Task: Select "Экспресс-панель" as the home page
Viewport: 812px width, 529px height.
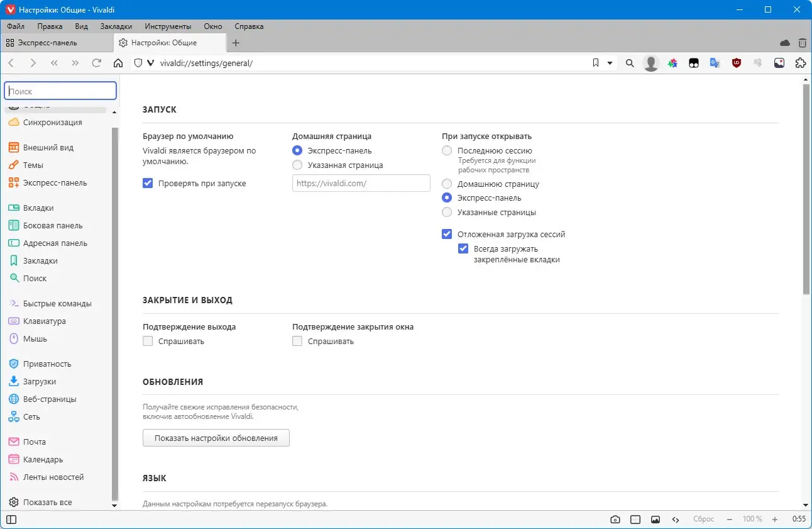Action: 297,151
